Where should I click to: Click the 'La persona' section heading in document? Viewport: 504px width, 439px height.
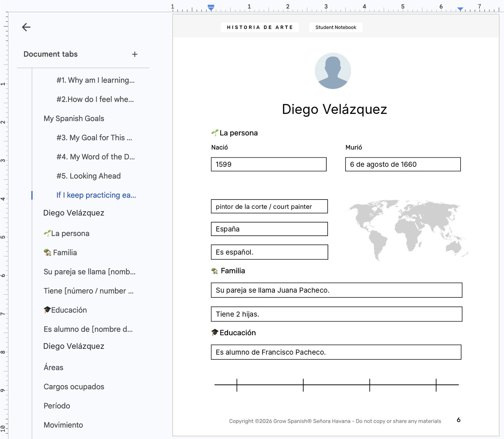(x=235, y=133)
